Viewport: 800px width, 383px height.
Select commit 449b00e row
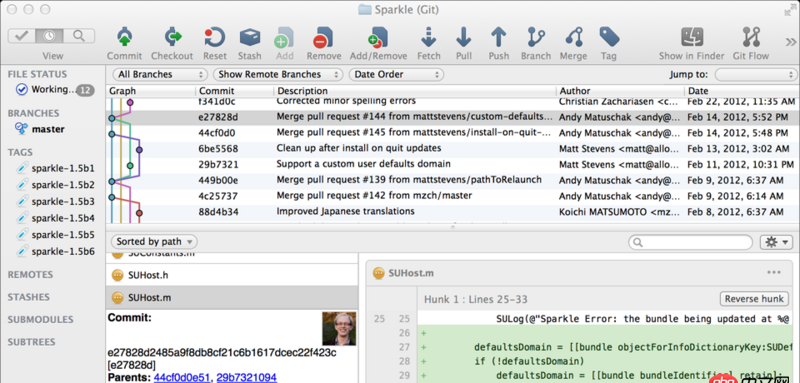pos(452,181)
